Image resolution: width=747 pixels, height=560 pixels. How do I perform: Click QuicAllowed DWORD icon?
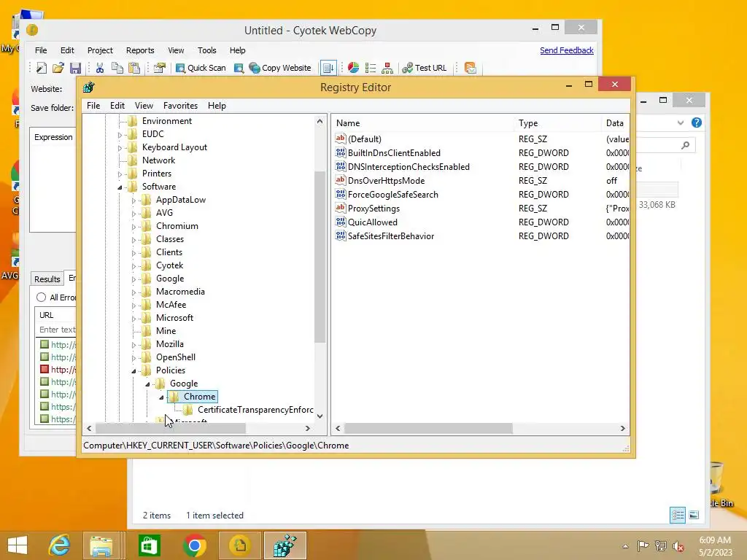click(x=340, y=222)
